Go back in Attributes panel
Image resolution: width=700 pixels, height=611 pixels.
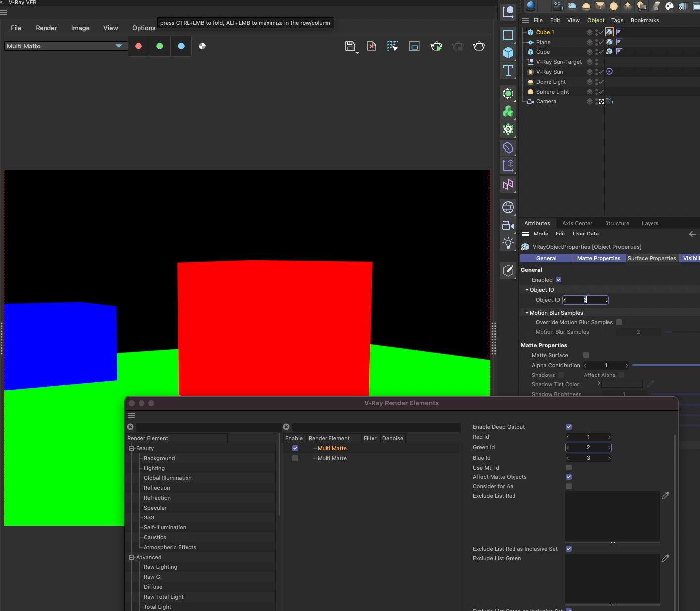pyautogui.click(x=692, y=234)
